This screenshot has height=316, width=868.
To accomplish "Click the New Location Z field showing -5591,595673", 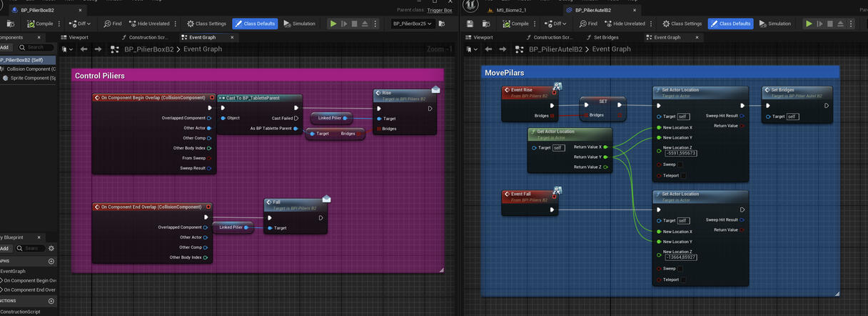I will coord(680,153).
